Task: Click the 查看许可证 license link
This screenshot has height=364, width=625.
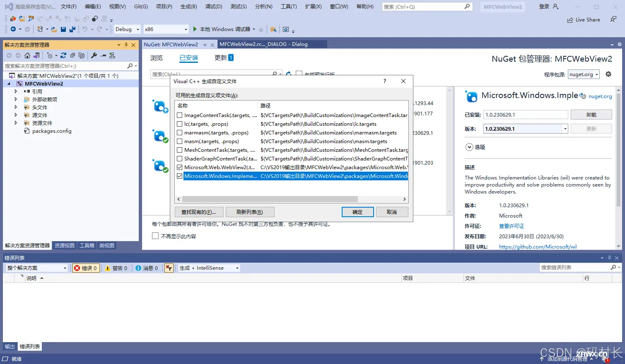Action: pyautogui.click(x=512, y=226)
